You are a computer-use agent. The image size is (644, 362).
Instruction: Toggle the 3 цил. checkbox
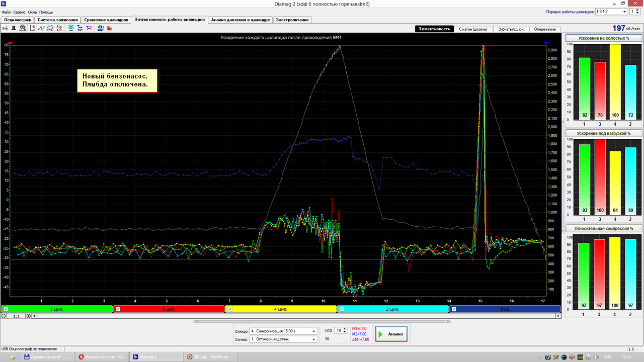(x=118, y=309)
